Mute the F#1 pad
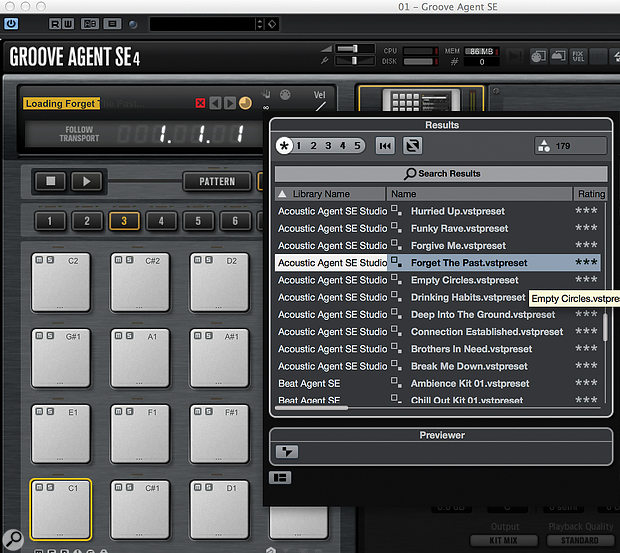 tap(198, 411)
